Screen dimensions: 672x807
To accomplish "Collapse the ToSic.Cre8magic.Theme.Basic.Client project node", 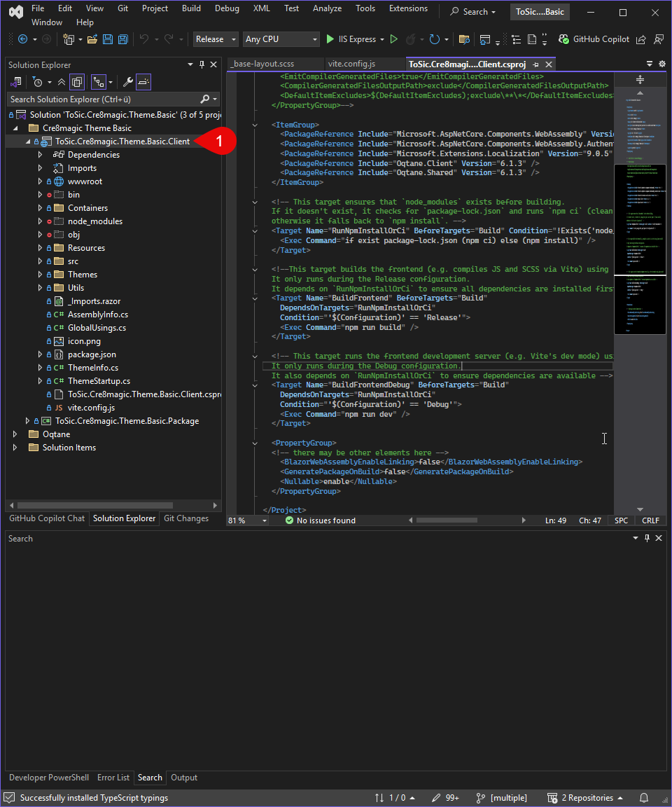I will pos(28,142).
